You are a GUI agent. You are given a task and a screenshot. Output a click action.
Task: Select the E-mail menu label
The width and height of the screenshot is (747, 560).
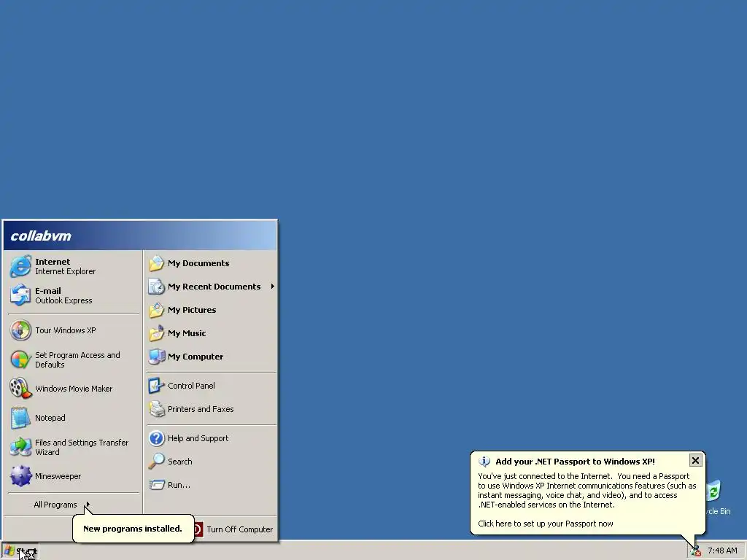click(x=47, y=290)
